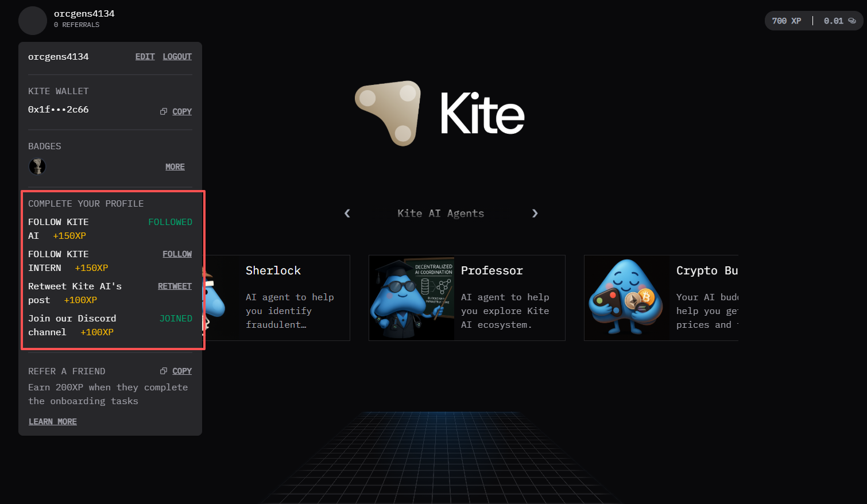Select the Kite AI Agents carousel title

(x=440, y=213)
